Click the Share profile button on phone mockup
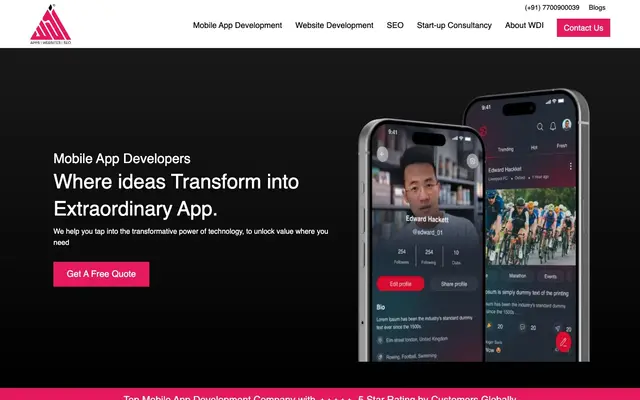The width and height of the screenshot is (640, 400). click(453, 284)
